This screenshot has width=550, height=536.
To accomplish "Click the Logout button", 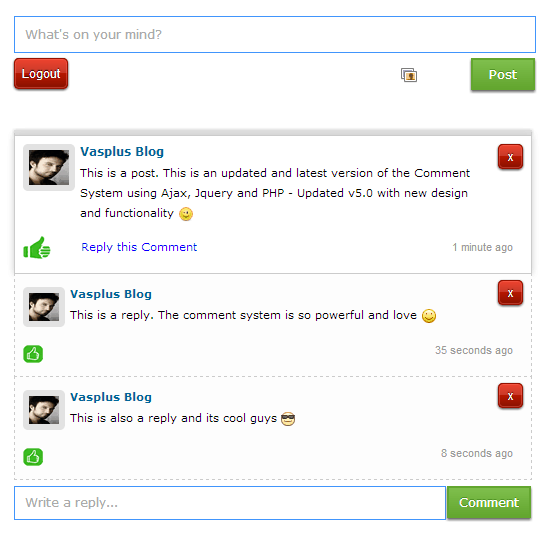I will click(41, 74).
